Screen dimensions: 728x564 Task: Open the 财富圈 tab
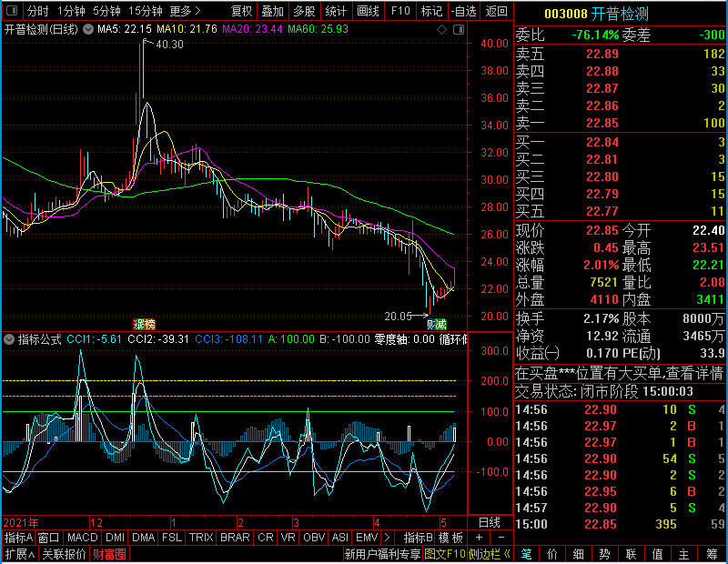click(109, 554)
